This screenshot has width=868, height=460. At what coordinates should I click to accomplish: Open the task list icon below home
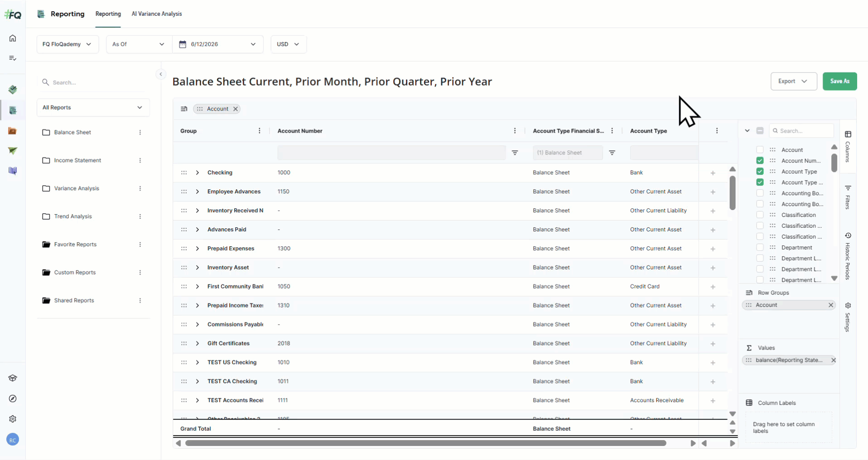pyautogui.click(x=13, y=58)
